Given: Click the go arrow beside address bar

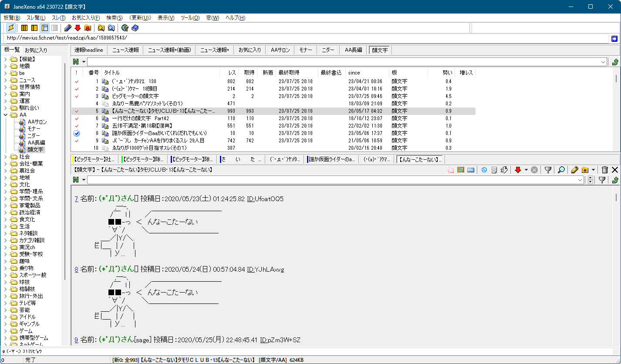Looking at the screenshot, I should point(614,39).
